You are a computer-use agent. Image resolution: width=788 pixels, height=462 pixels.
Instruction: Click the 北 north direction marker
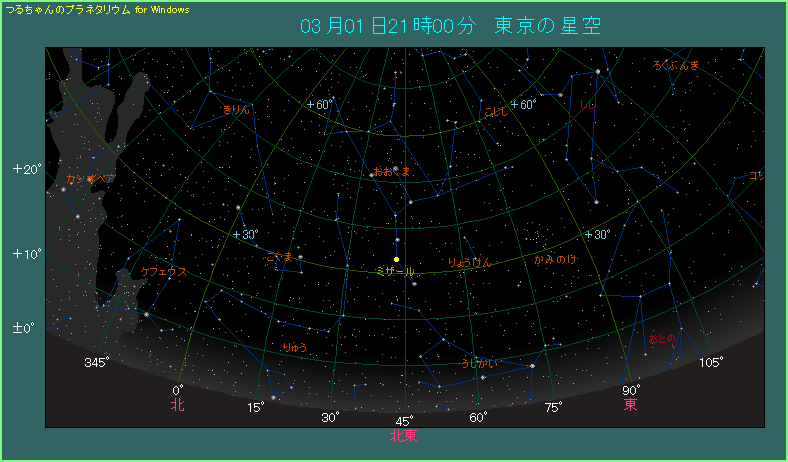[177, 405]
